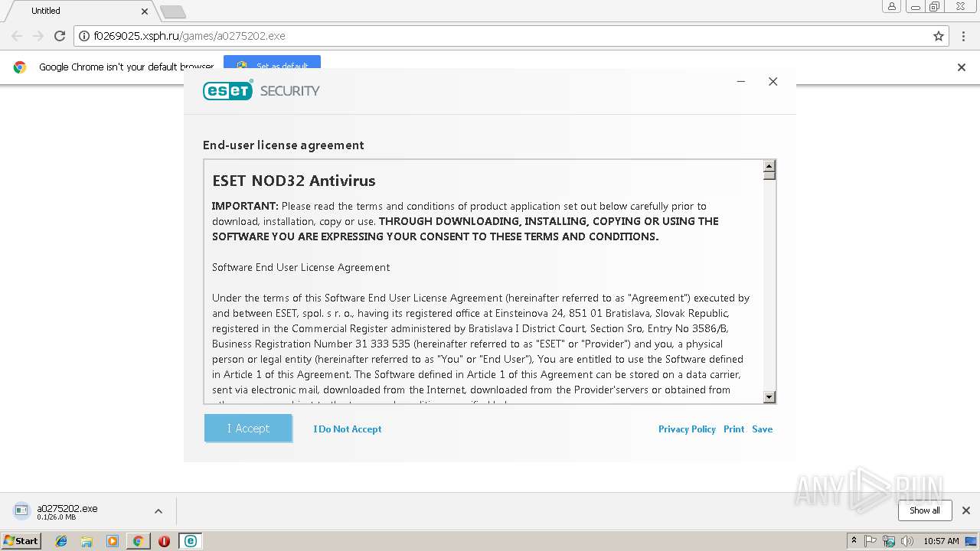This screenshot has height=551, width=980.
Task: Go forward in browser history
Action: point(38,36)
